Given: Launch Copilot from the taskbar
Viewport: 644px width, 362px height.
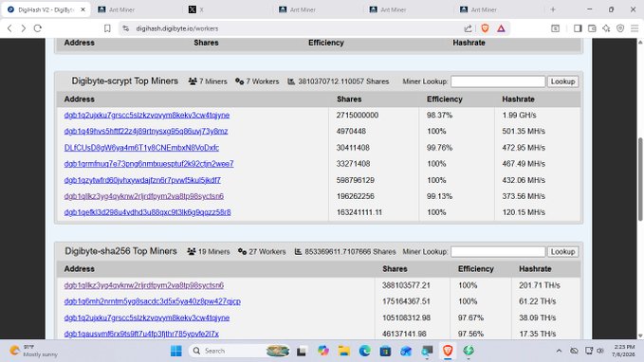Looking at the screenshot, I should (x=323, y=351).
